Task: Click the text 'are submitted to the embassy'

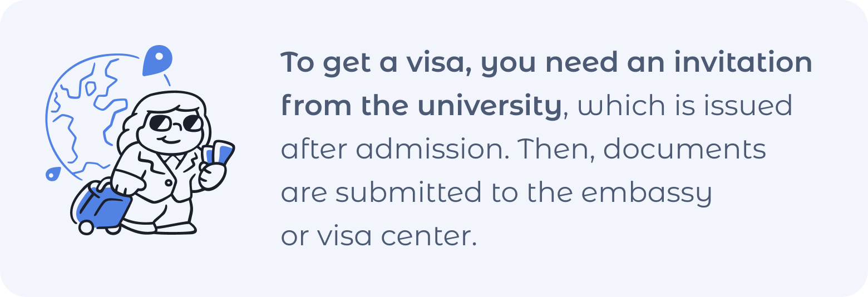Action: [x=496, y=193]
